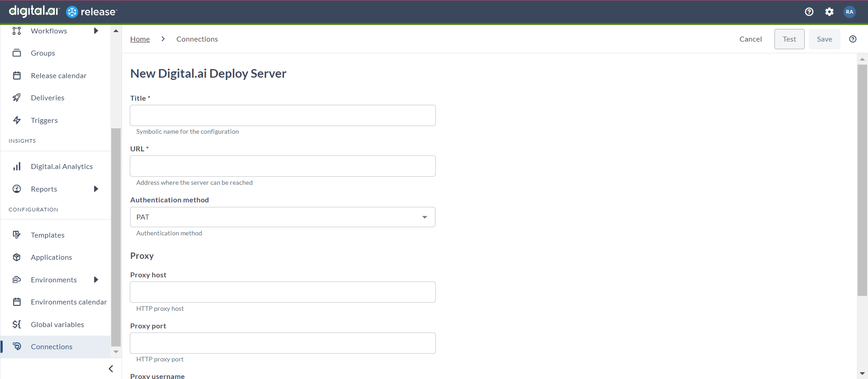
Task: Click the Deliveries rocket icon
Action: click(x=17, y=98)
